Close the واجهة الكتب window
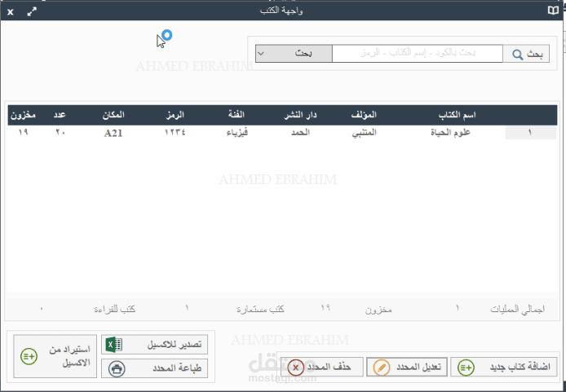The image size is (566, 392). coord(11,12)
